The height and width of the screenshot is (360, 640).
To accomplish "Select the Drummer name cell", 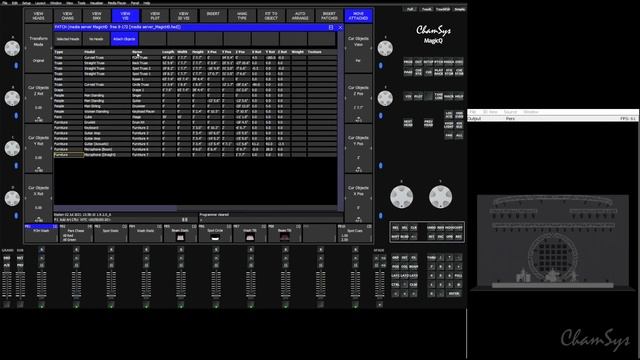I will point(146,106).
